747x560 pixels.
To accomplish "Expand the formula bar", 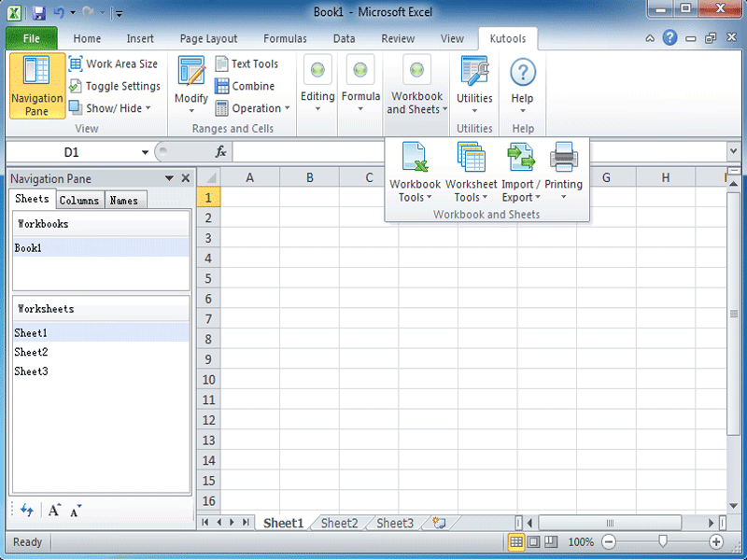I will (733, 152).
